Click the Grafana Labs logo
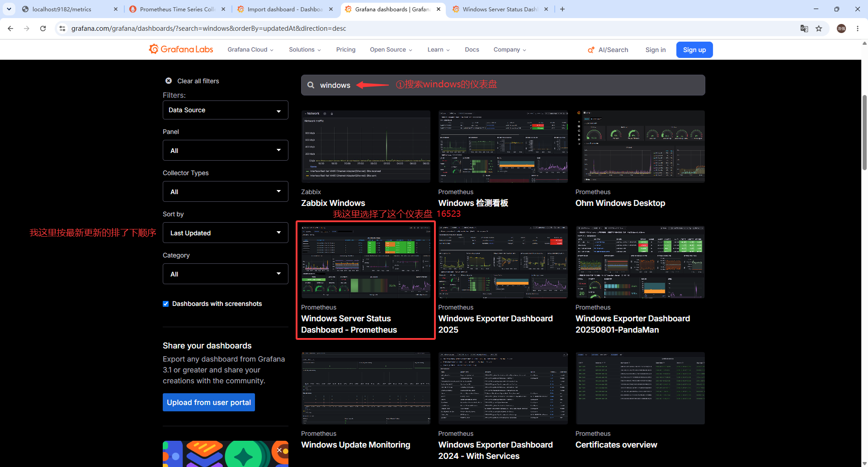This screenshot has height=467, width=868. pyautogui.click(x=181, y=49)
